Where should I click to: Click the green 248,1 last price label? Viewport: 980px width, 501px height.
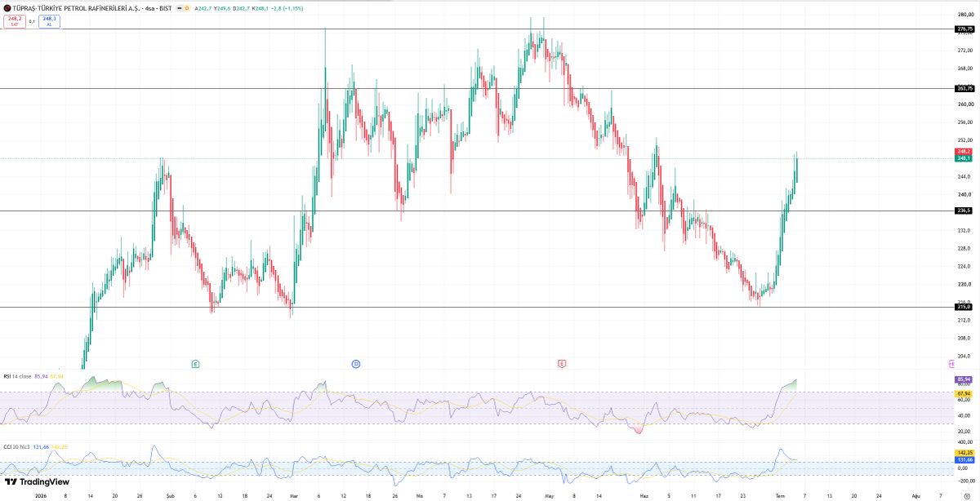click(964, 158)
